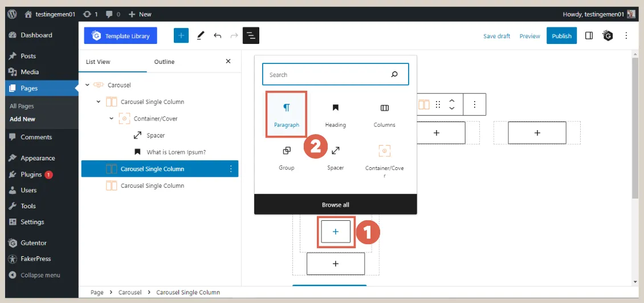The image size is (644, 303).
Task: Click Browse all in block inserter
Action: tap(335, 204)
